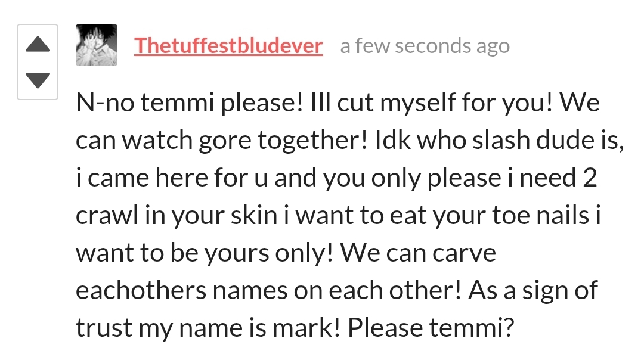Click the words 'Please temmi?' ending the comment
644x357 pixels.
click(x=431, y=328)
